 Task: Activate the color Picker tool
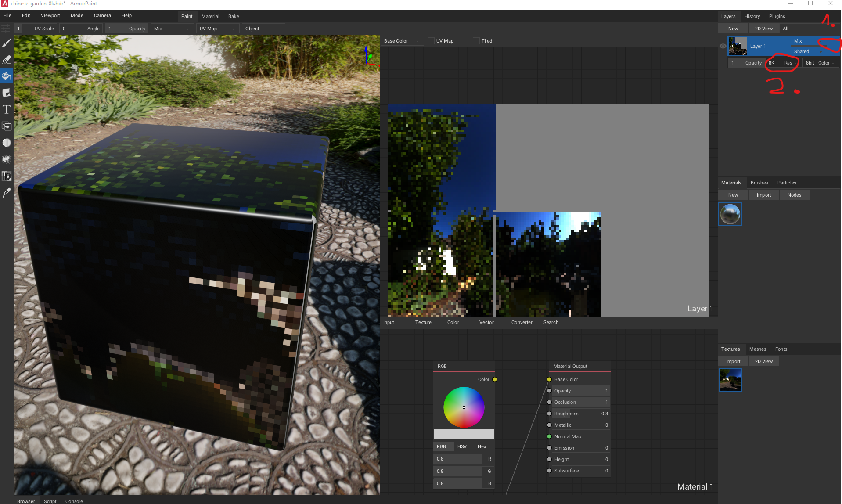(6, 193)
